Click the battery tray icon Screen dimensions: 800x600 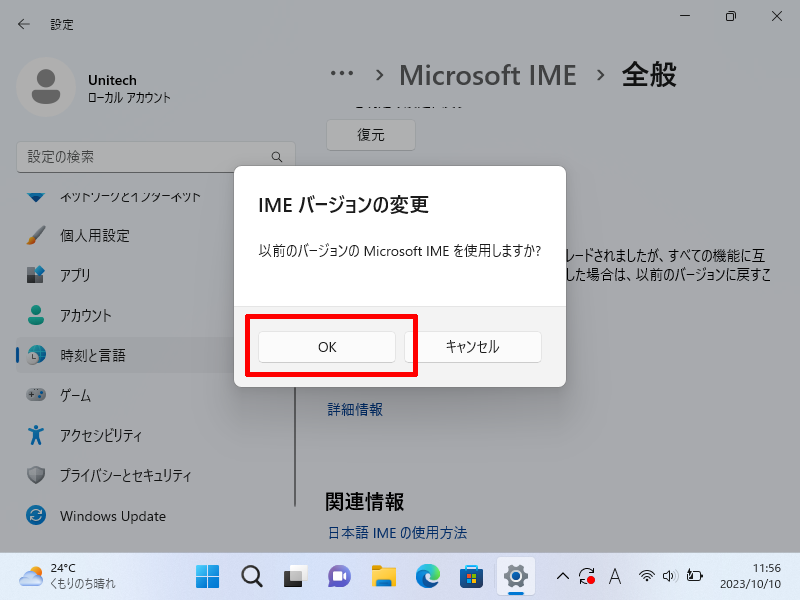pyautogui.click(x=694, y=577)
